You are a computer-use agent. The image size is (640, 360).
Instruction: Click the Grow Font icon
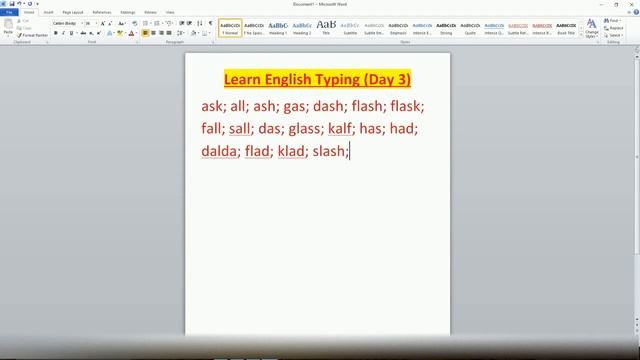(103, 24)
